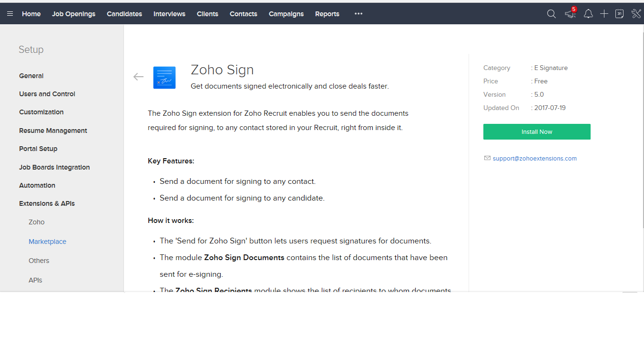
Task: Click the Key Features heading
Action: click(171, 161)
